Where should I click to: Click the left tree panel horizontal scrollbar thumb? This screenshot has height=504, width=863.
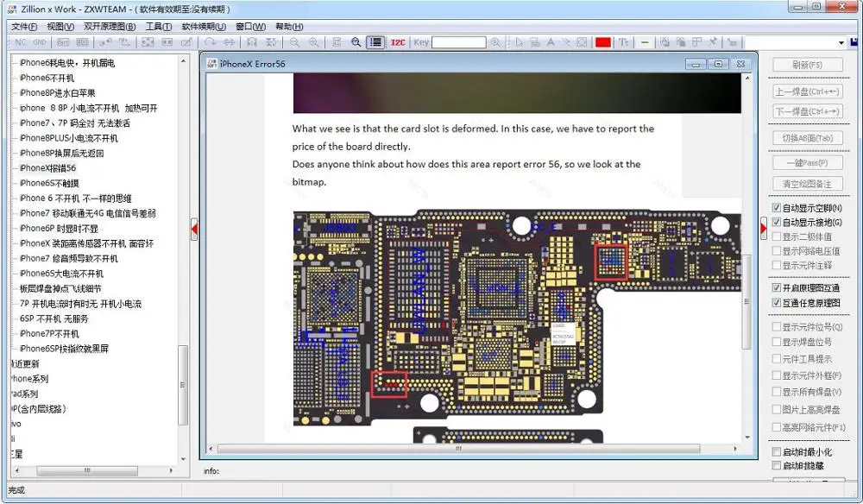coord(87,471)
